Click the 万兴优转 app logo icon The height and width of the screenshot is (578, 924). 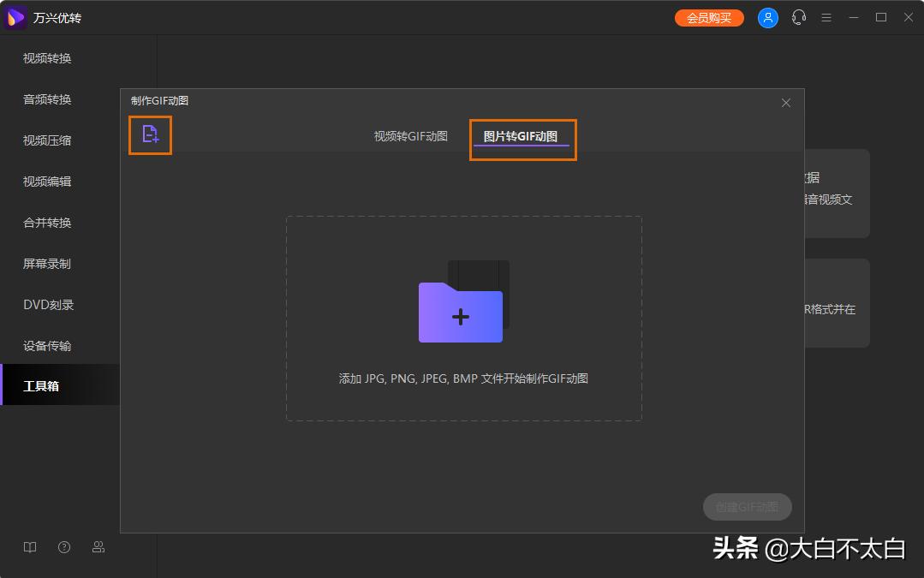tap(15, 17)
